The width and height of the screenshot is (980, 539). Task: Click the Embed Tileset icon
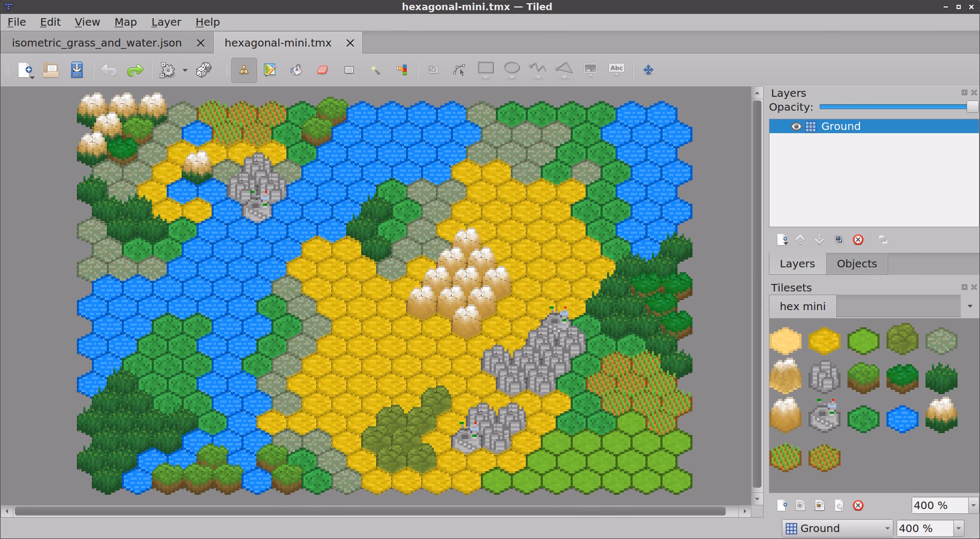tap(800, 505)
